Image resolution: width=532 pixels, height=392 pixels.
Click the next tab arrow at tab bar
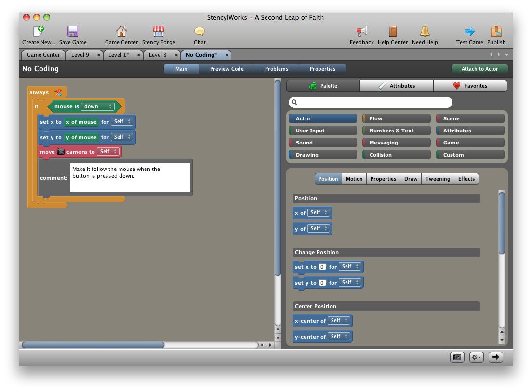point(499,55)
